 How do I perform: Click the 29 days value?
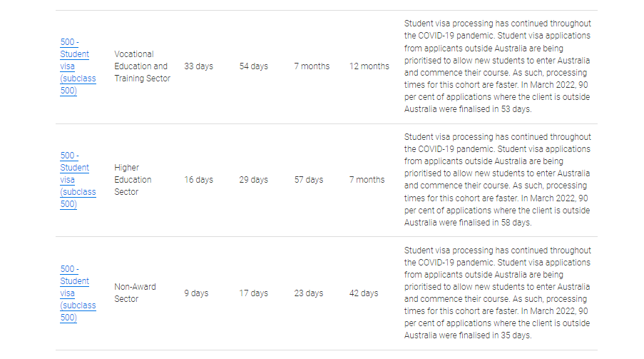tap(253, 180)
